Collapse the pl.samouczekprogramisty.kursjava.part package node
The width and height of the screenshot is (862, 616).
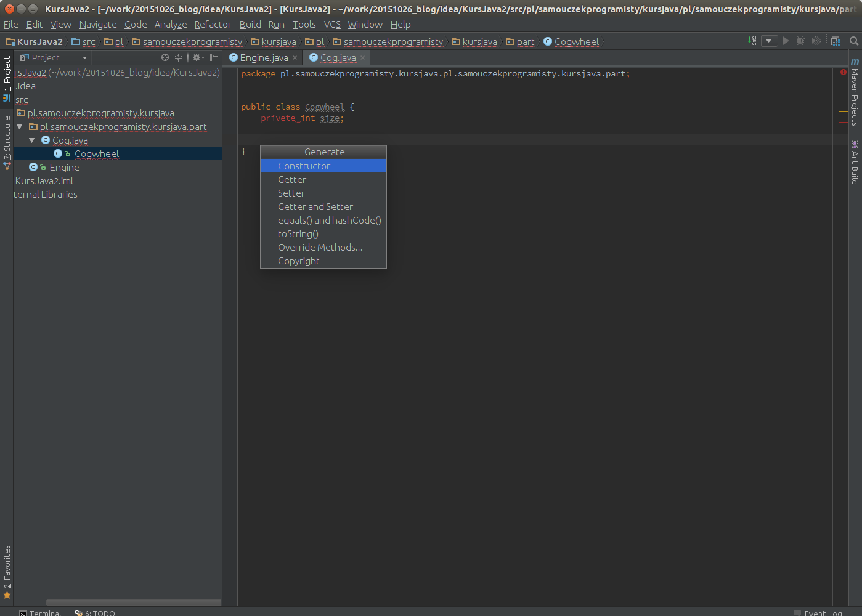(20, 126)
